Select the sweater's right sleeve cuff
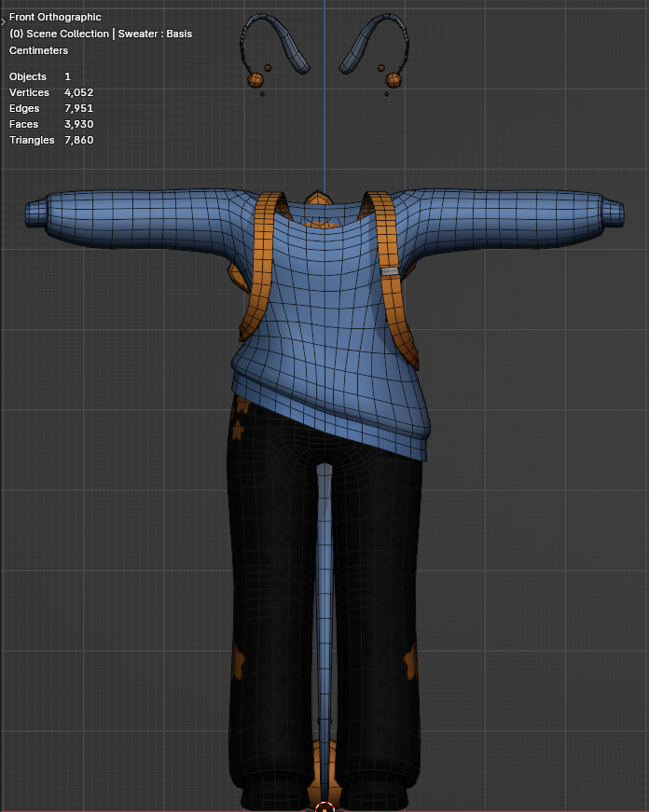Viewport: 649px width, 812px height. 614,214
